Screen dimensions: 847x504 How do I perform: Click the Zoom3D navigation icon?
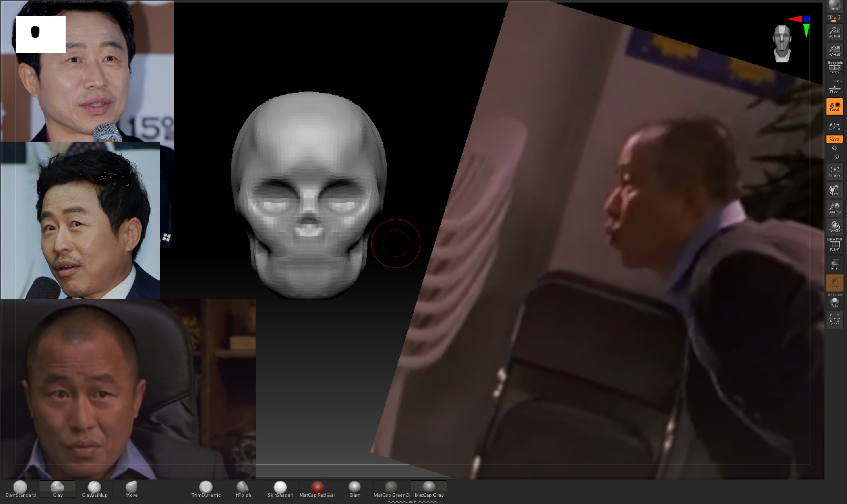pos(835,208)
